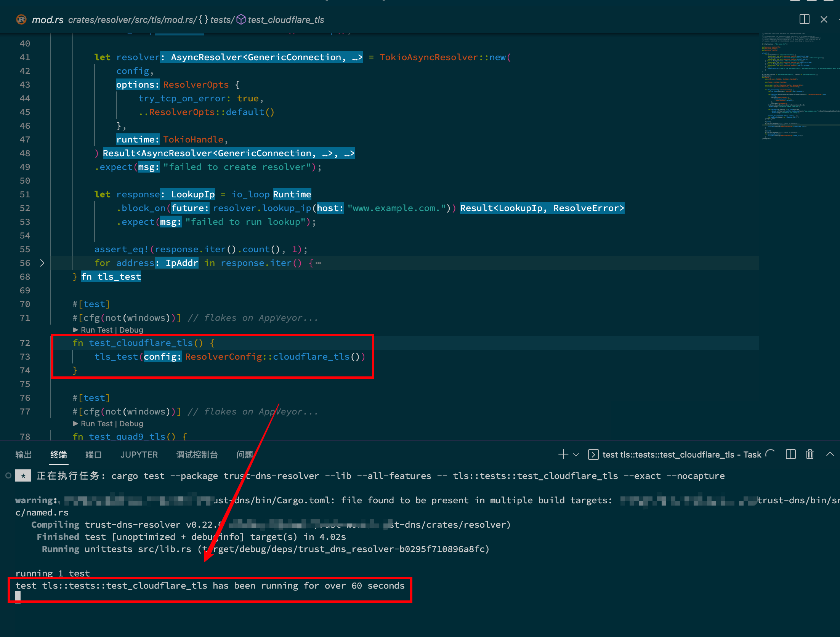Expand the folded for loop at line 56
The width and height of the screenshot is (840, 637).
tap(42, 263)
